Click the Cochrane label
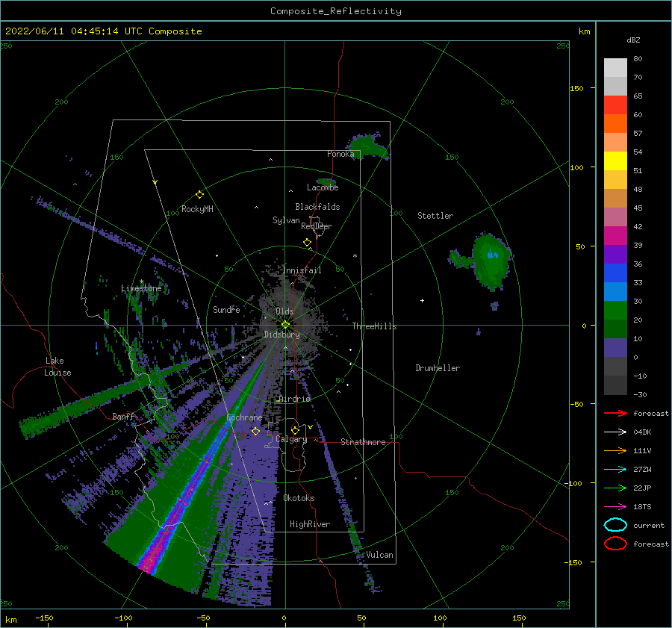The width and height of the screenshot is (672, 628). click(244, 417)
